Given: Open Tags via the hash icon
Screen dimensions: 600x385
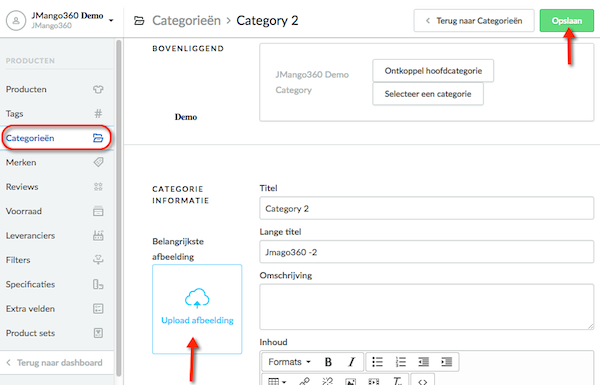Looking at the screenshot, I should [x=98, y=114].
